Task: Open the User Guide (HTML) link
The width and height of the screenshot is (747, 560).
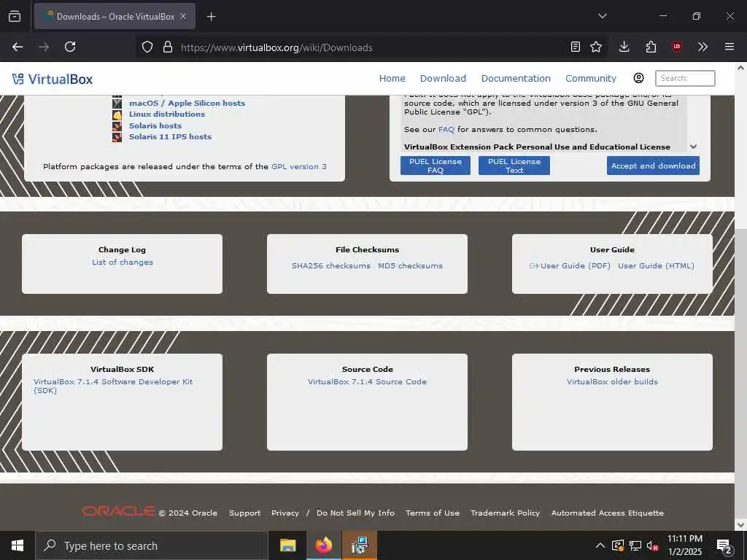Action: (x=656, y=265)
